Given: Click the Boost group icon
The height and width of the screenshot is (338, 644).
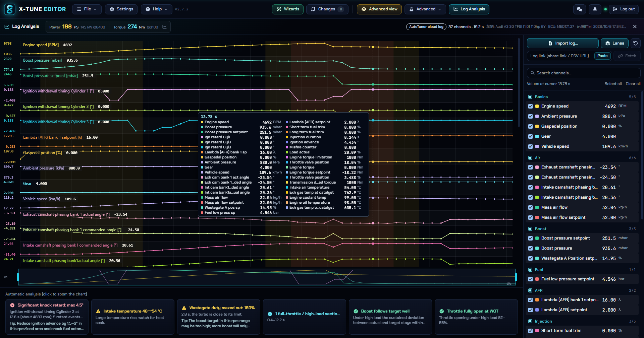Looking at the screenshot, I should tap(530, 229).
